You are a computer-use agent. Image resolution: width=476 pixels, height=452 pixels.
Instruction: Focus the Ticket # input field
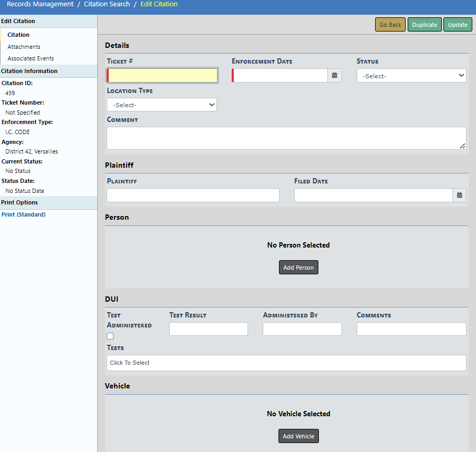click(162, 76)
